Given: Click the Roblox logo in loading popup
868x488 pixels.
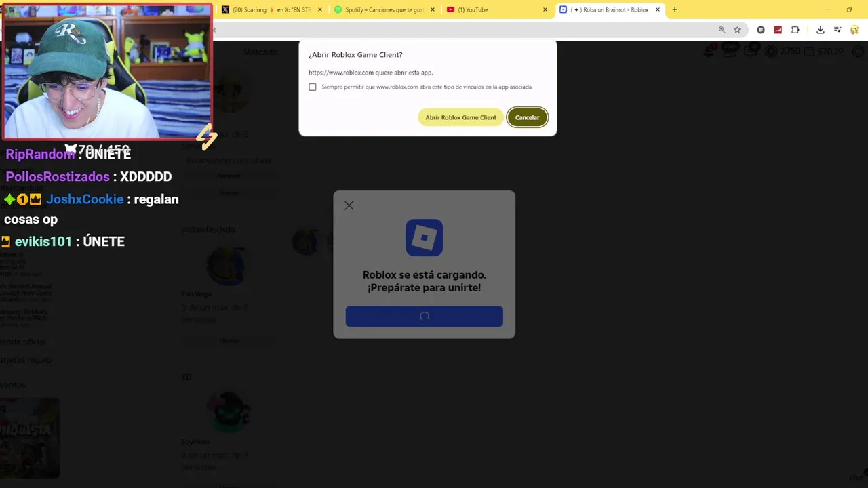Looking at the screenshot, I should coord(425,237).
